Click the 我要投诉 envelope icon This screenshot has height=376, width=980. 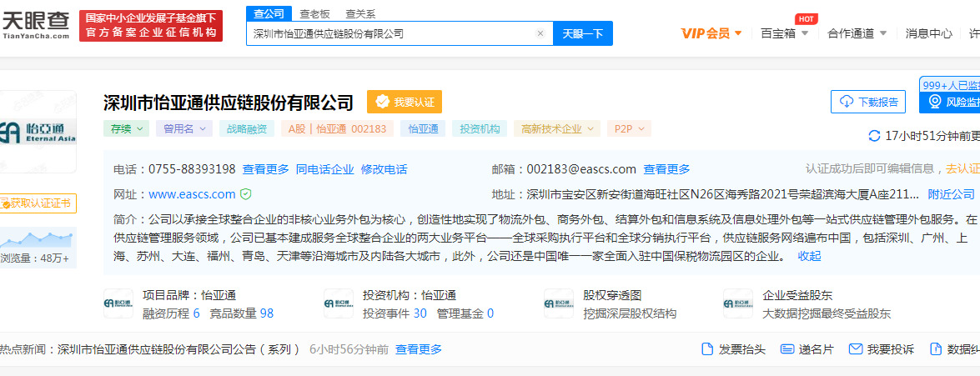[x=856, y=349]
